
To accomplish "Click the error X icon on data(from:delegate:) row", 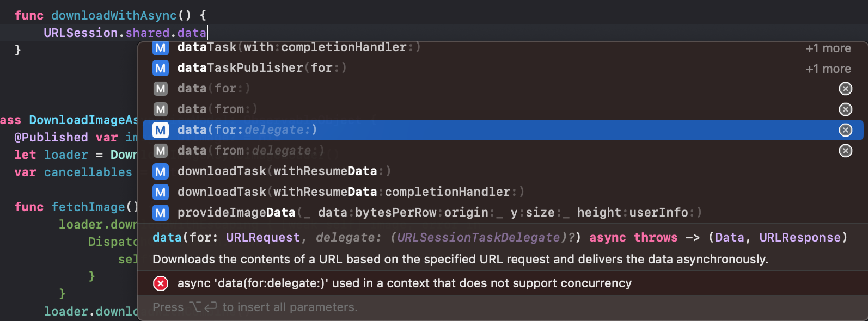I will pyautogui.click(x=845, y=151).
